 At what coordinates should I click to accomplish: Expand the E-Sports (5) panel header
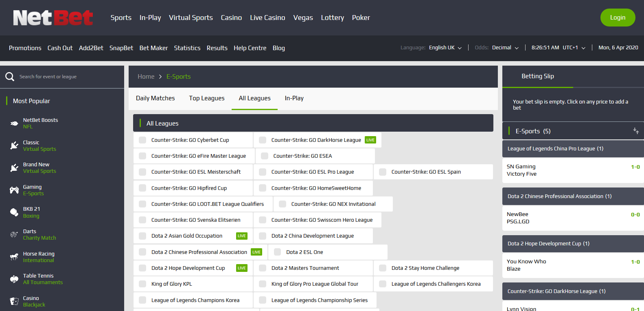(573, 131)
